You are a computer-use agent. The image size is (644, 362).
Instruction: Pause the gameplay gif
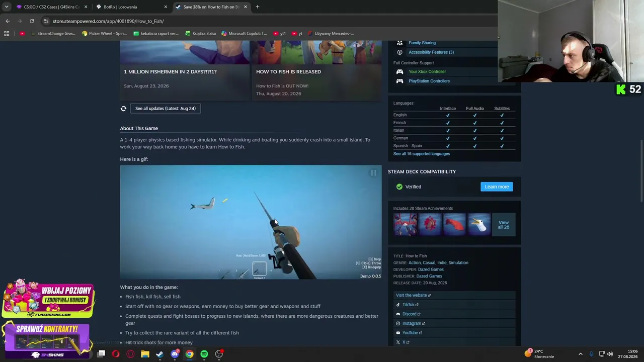coord(373,173)
